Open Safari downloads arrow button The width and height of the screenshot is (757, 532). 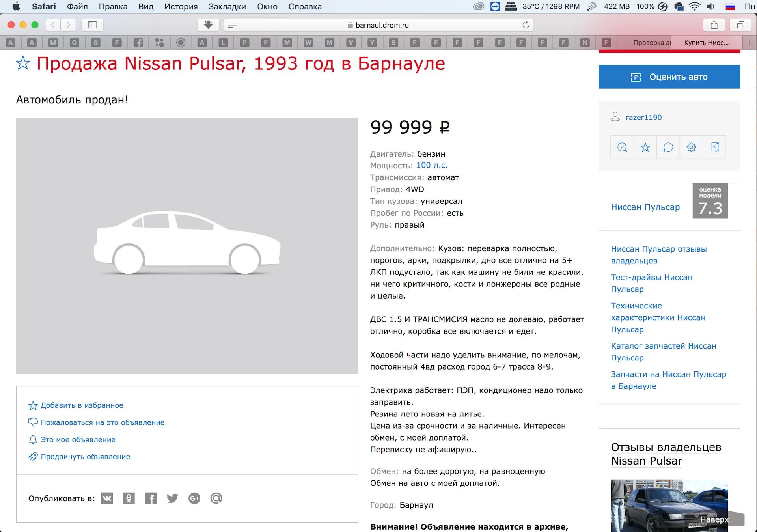208,25
